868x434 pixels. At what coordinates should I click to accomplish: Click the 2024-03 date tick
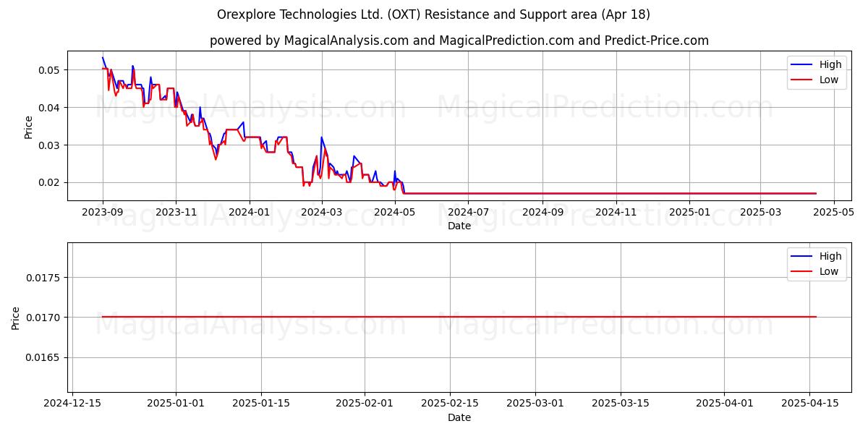[321, 212]
